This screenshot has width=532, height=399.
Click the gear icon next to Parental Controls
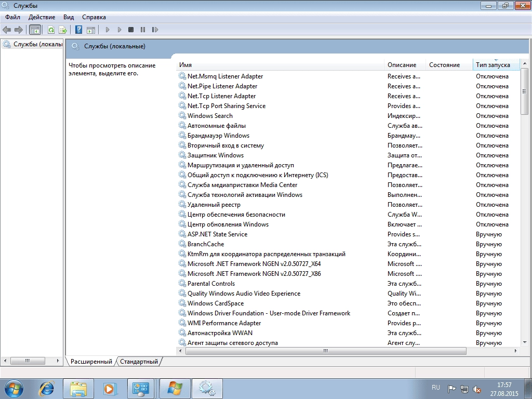click(x=182, y=283)
